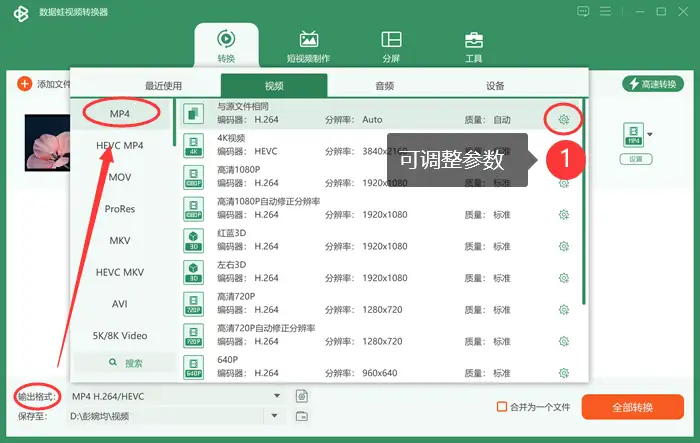The image size is (700, 443).
Task: Open settings gear for 高清720P preset
Action: click(564, 309)
